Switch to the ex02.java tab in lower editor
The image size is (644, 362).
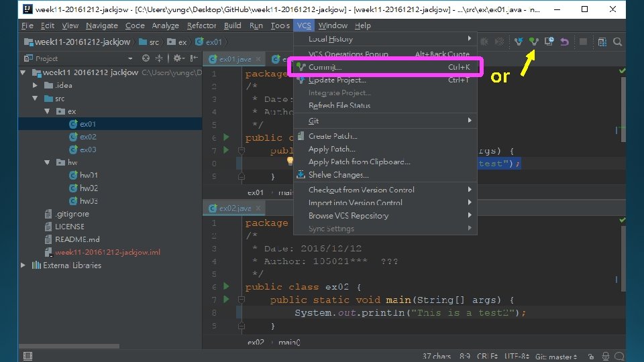[235, 208]
